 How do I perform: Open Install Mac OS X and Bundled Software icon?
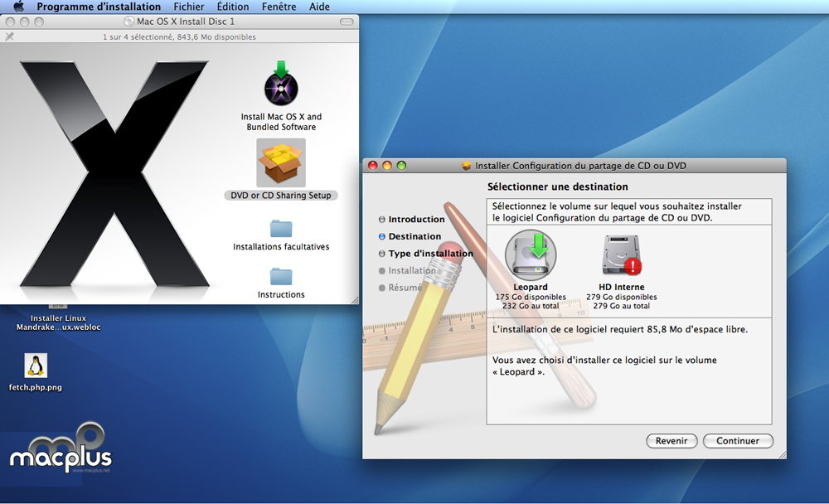(x=281, y=84)
